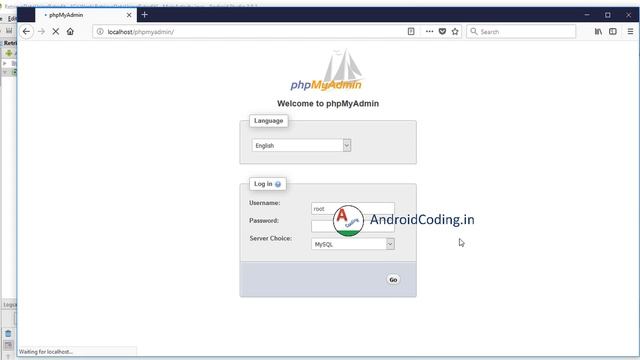Click the Password input field
The image size is (640, 360).
click(x=353, y=226)
